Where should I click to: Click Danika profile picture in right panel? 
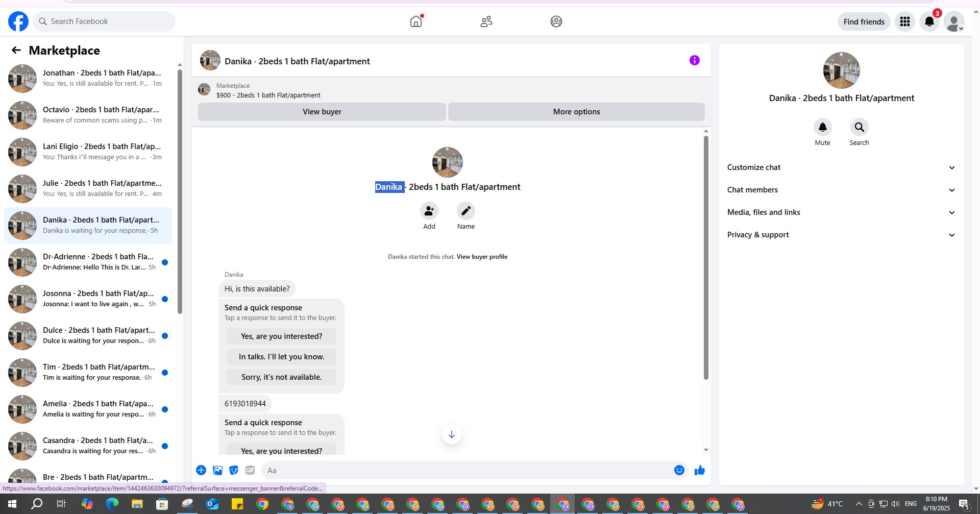click(x=841, y=70)
